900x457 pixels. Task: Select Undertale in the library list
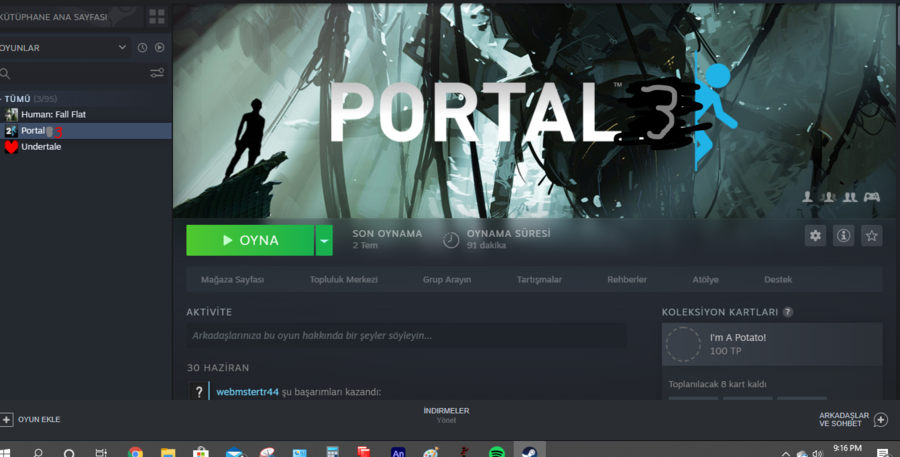click(x=86, y=147)
